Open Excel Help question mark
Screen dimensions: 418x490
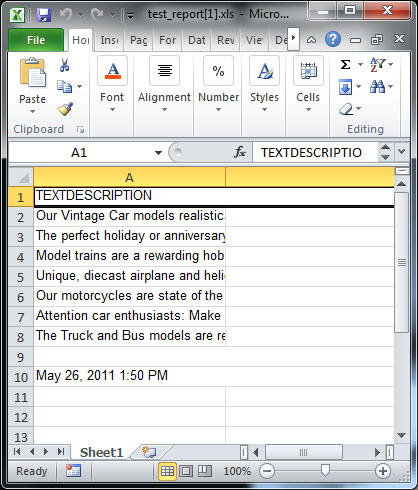[333, 40]
